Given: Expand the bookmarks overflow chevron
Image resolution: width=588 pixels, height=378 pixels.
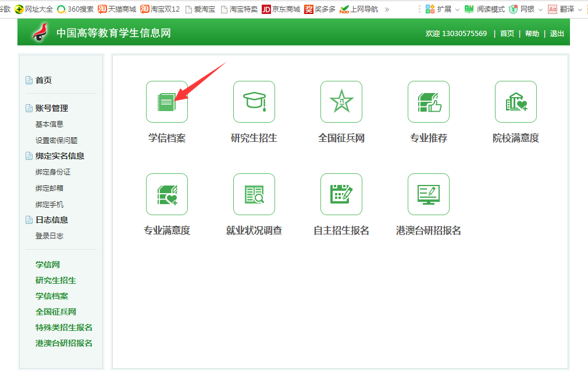Looking at the screenshot, I should [387, 9].
